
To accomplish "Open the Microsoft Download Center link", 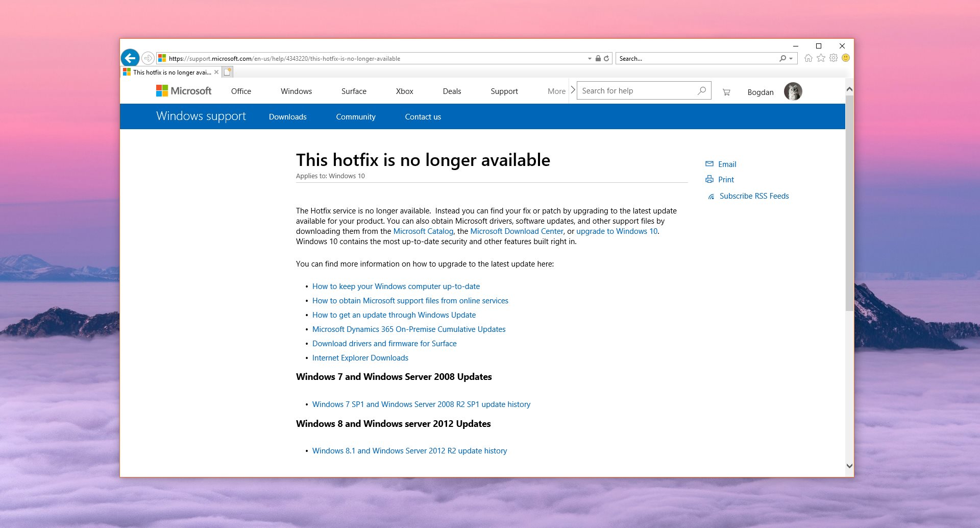I will (517, 231).
